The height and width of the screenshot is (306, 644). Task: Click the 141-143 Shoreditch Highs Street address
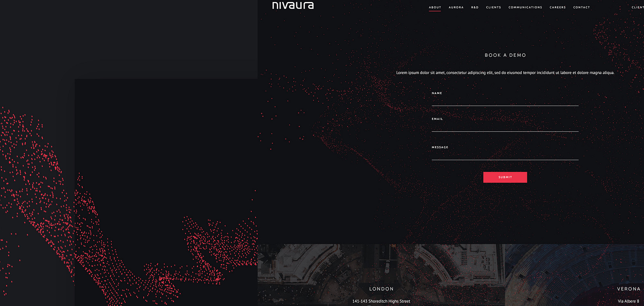[381, 301]
